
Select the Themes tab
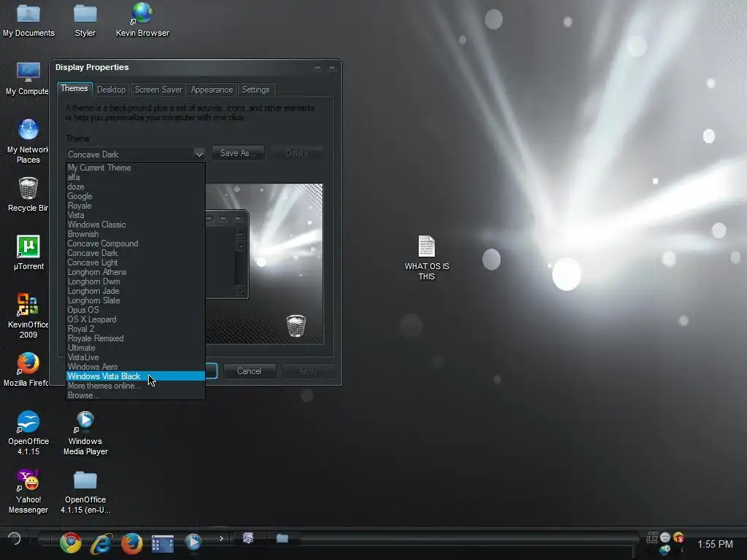74,88
